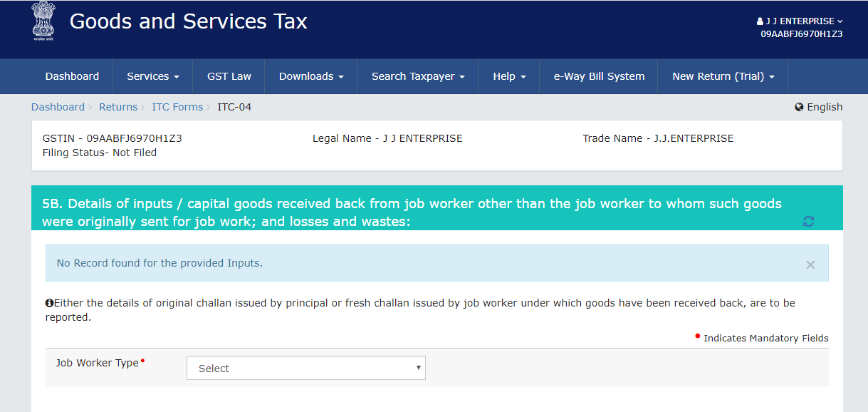Expand the Services menu
868x412 pixels.
click(152, 76)
